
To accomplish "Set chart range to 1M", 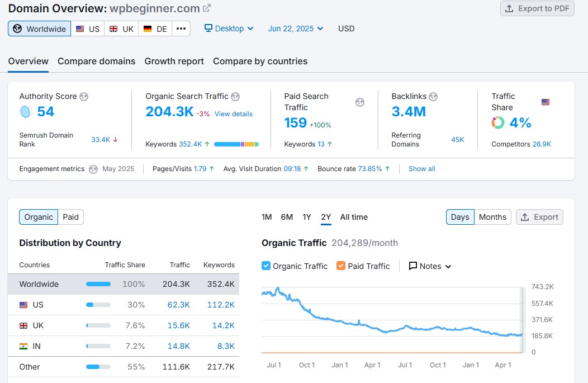I will click(x=267, y=217).
